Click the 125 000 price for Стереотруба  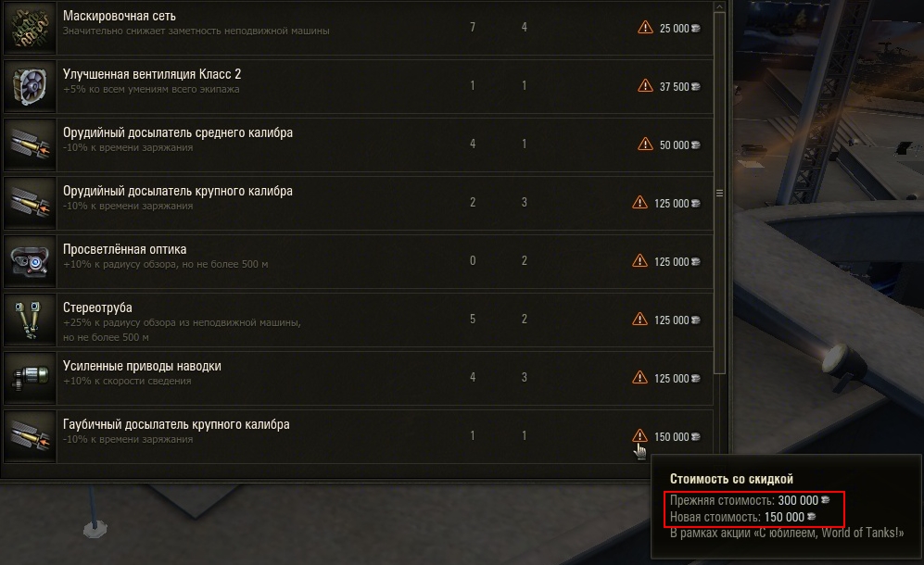pos(671,320)
